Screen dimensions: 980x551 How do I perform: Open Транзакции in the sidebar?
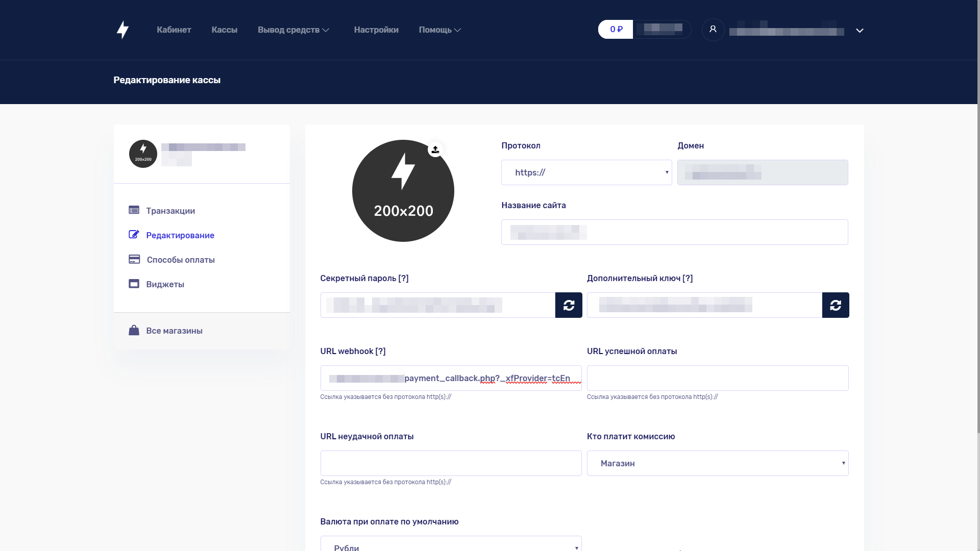coord(170,211)
